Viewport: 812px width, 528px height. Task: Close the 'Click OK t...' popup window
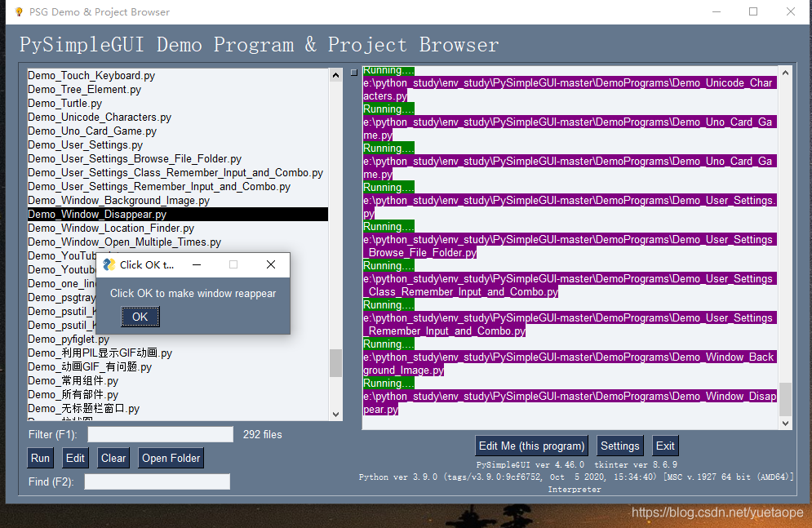[271, 264]
